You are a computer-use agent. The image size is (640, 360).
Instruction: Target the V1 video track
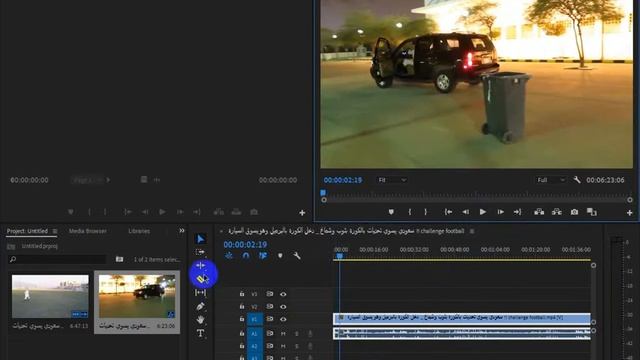(x=254, y=319)
